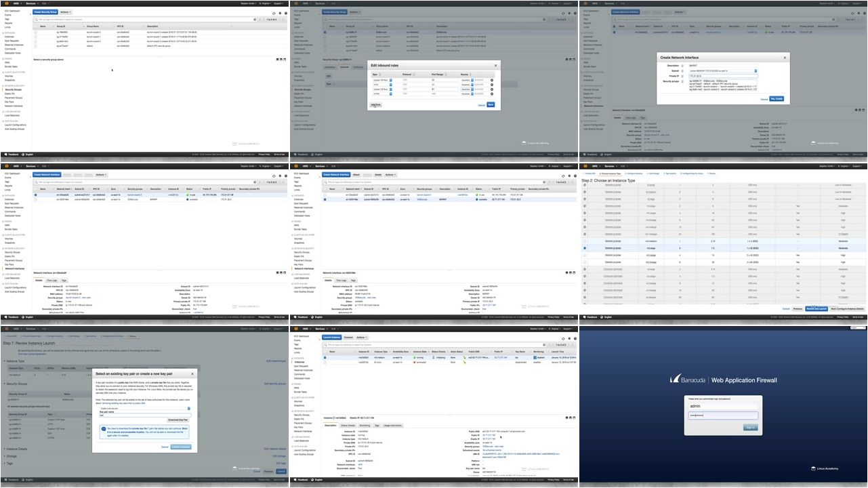Sign in to Barracuda Web Application Firewall

coord(750,427)
